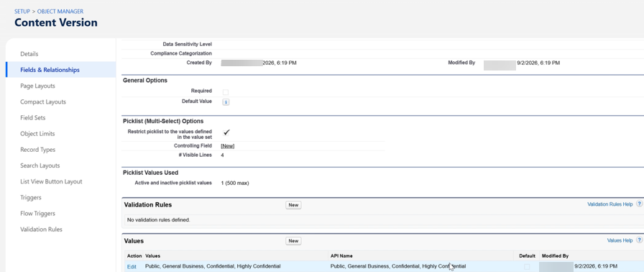Viewport: 644px width, 272px height.
Task: Click the Values column header
Action: [x=153, y=256]
